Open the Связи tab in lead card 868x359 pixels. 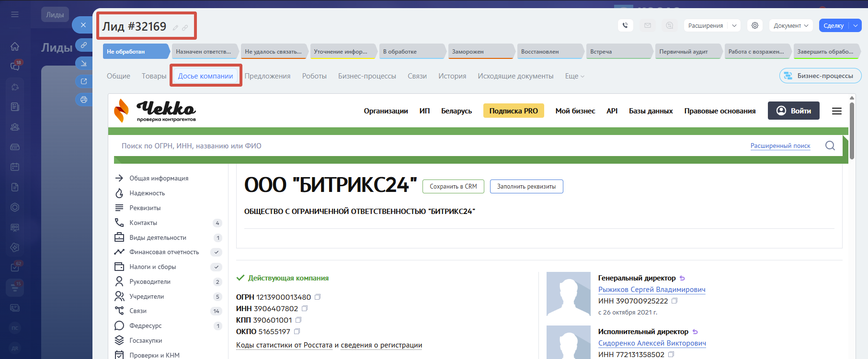coord(417,76)
